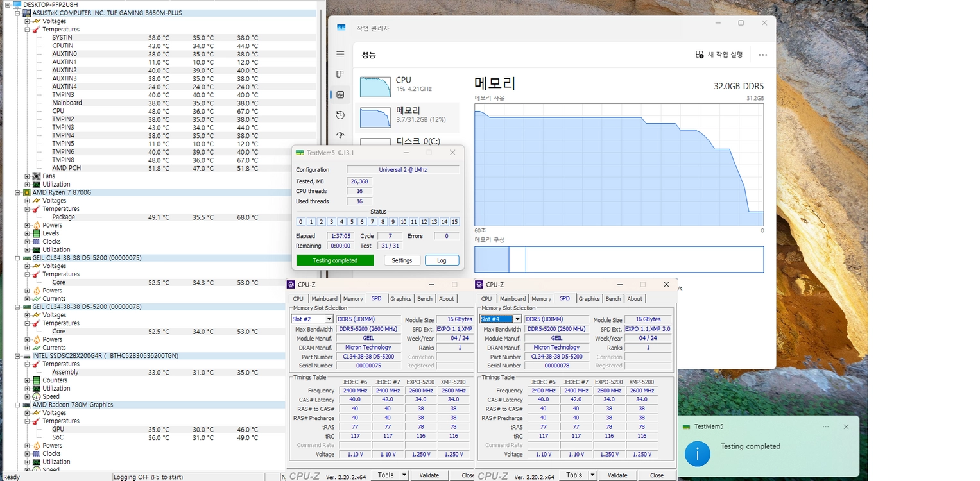
Task: Click Temperatures thermometer icon under ASUSTeK
Action: 37,30
